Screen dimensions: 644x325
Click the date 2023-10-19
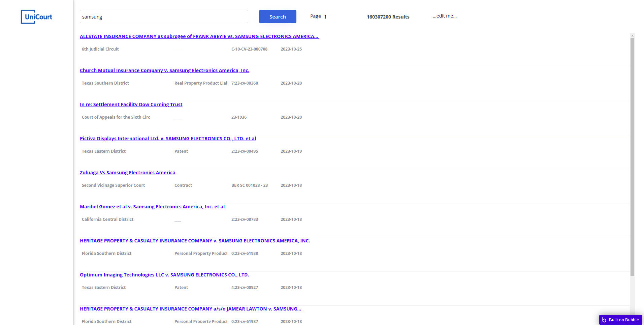tap(291, 151)
